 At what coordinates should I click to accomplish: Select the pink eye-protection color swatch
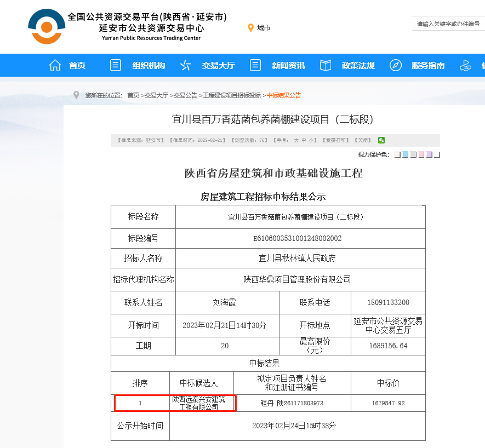point(421,154)
